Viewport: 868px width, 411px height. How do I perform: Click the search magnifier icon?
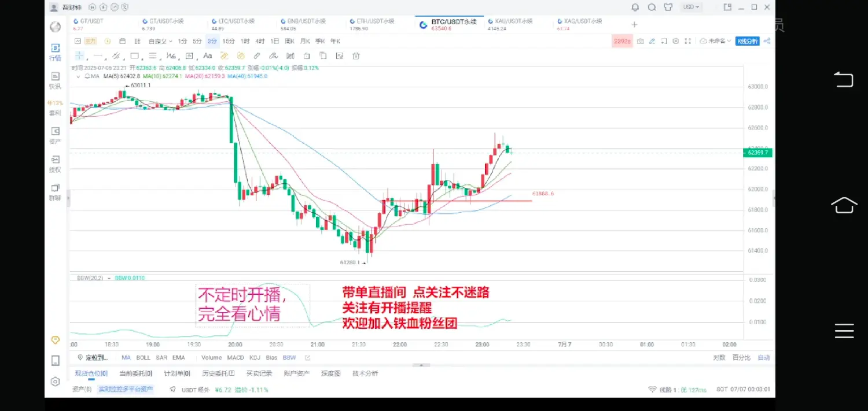coord(652,8)
